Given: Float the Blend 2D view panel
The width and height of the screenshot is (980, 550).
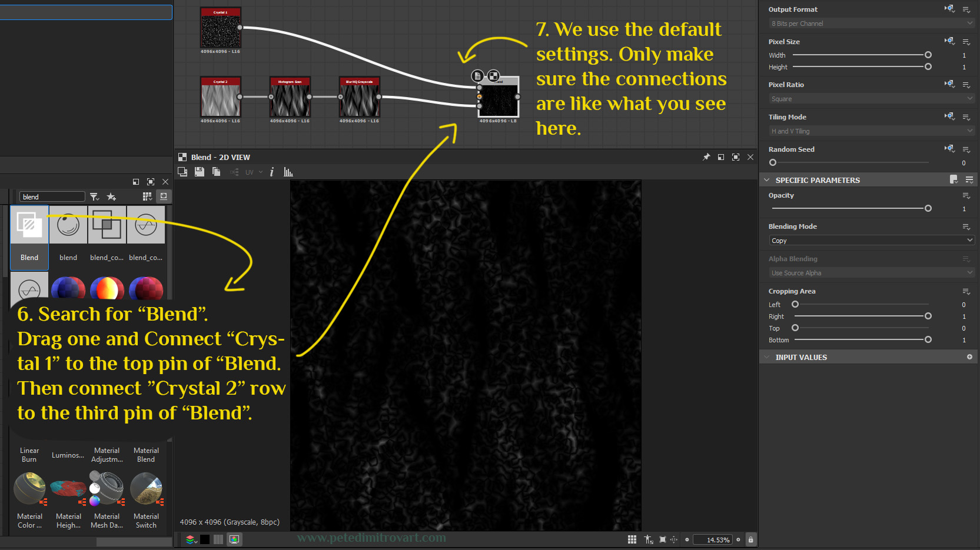Looking at the screenshot, I should [x=721, y=157].
